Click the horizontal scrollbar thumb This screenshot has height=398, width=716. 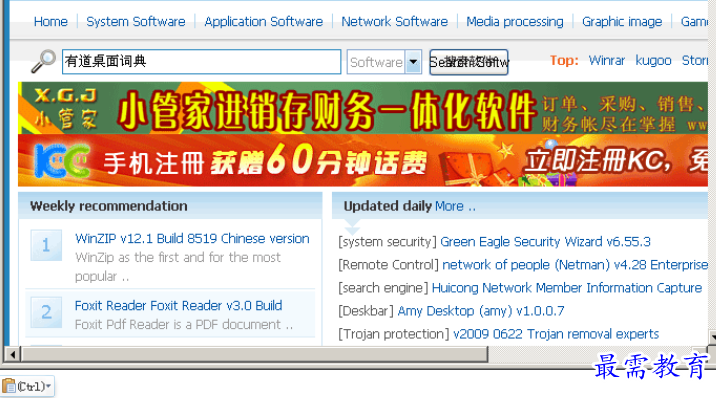coord(255,354)
